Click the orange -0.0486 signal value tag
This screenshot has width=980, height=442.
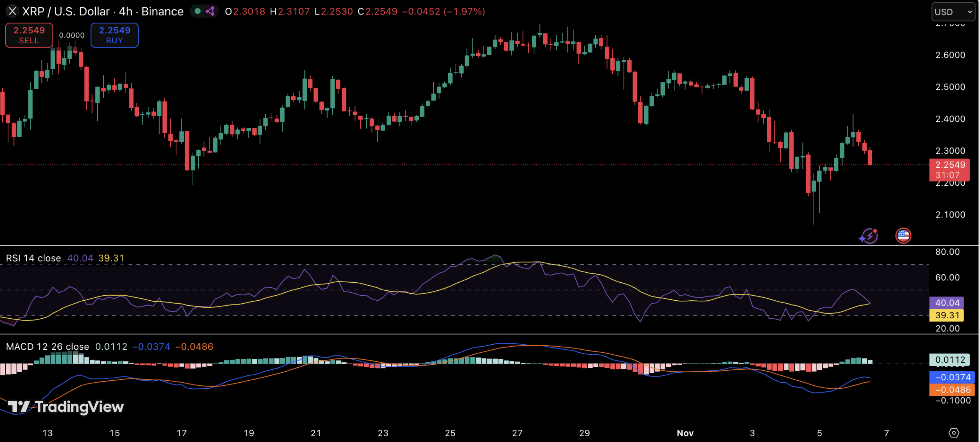click(x=952, y=390)
